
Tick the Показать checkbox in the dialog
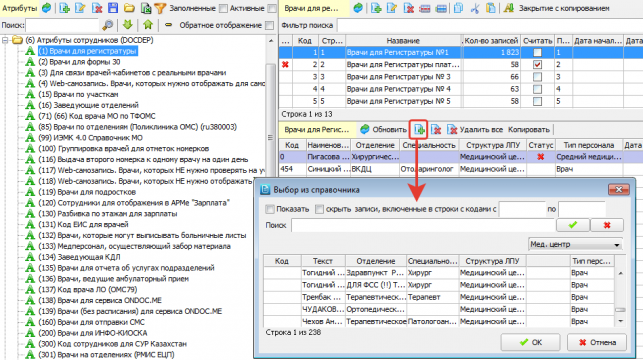click(270, 209)
